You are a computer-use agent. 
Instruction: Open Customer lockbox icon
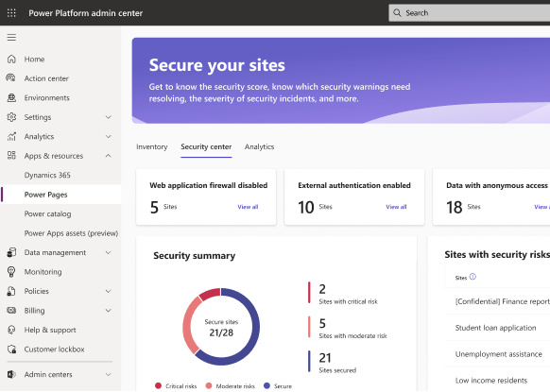tap(11, 349)
